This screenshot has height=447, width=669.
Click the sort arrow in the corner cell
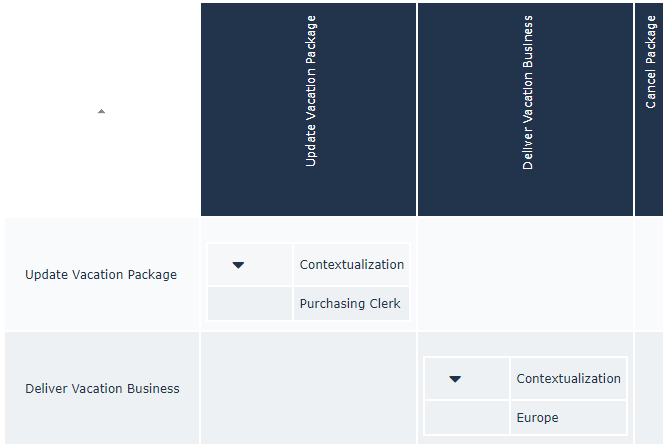pos(101,111)
